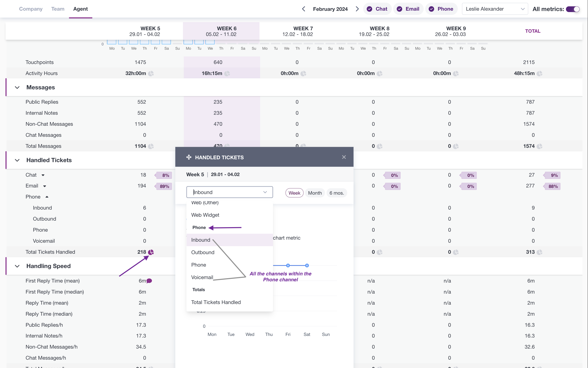Open First Reply Time comment bubble
588x368 pixels.
pos(149,281)
